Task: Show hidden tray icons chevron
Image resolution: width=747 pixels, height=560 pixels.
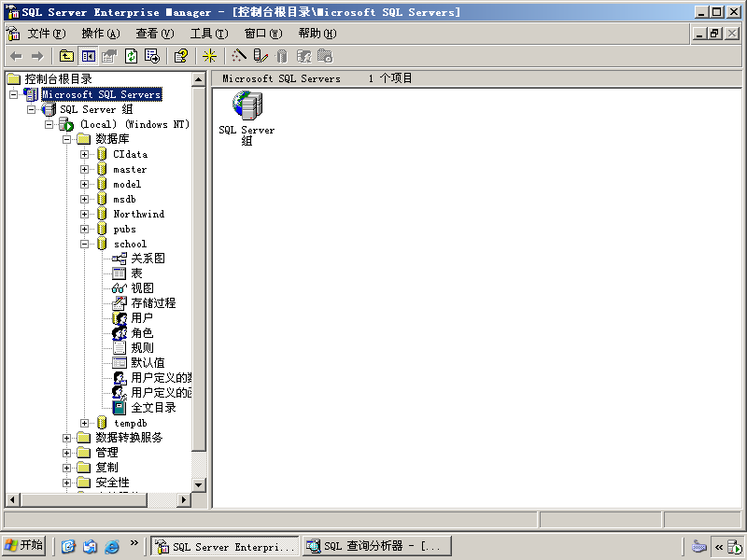Action: (719, 547)
